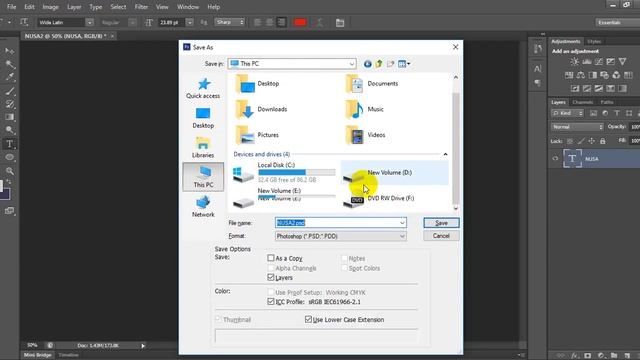
Task: Select the Horizontal Type tool
Action: (x=9, y=144)
